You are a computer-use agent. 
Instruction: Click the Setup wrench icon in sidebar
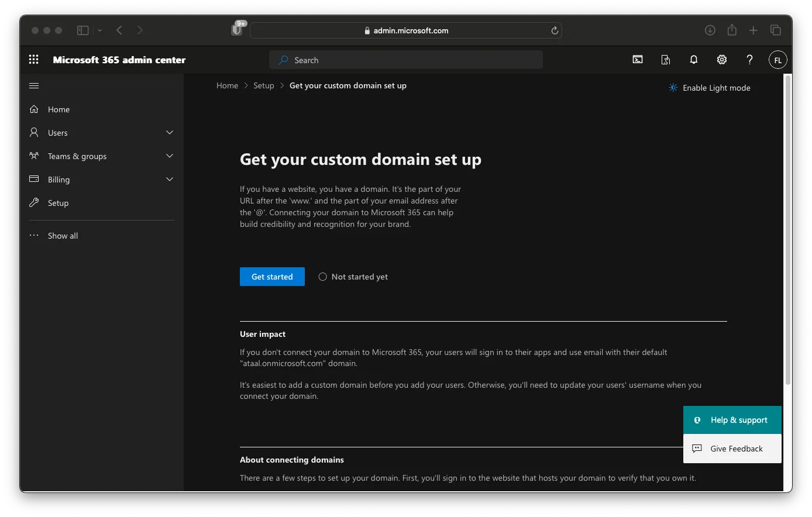(x=34, y=203)
